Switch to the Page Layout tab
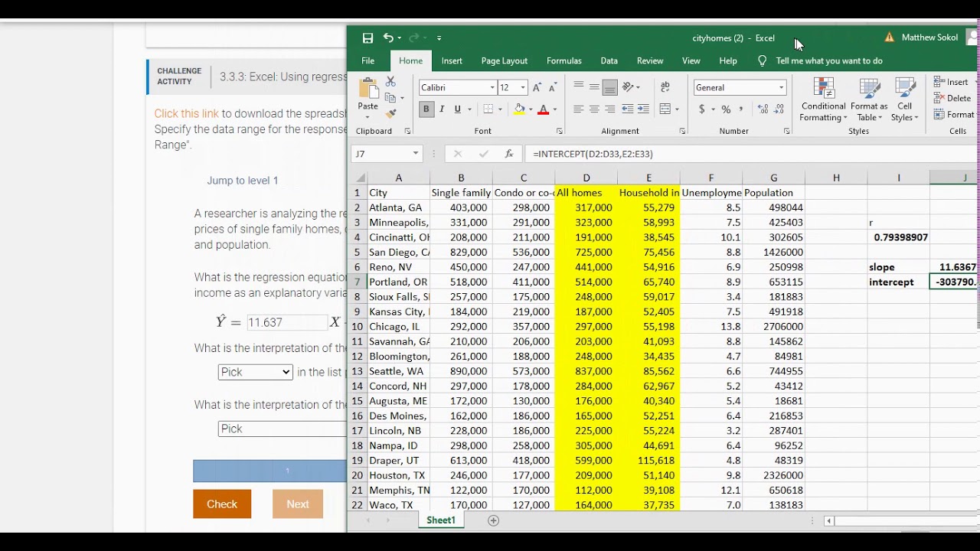Viewport: 980px width, 551px height. coord(505,61)
